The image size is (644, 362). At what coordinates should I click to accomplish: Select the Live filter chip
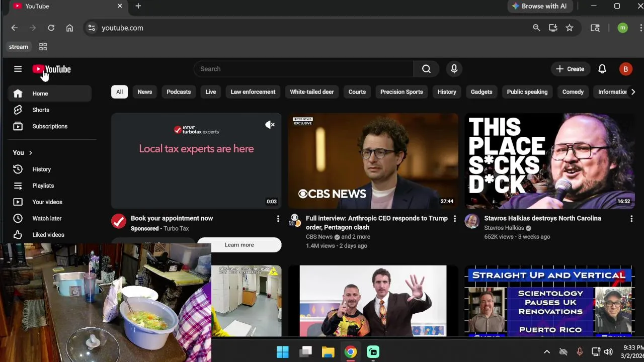[x=211, y=92]
